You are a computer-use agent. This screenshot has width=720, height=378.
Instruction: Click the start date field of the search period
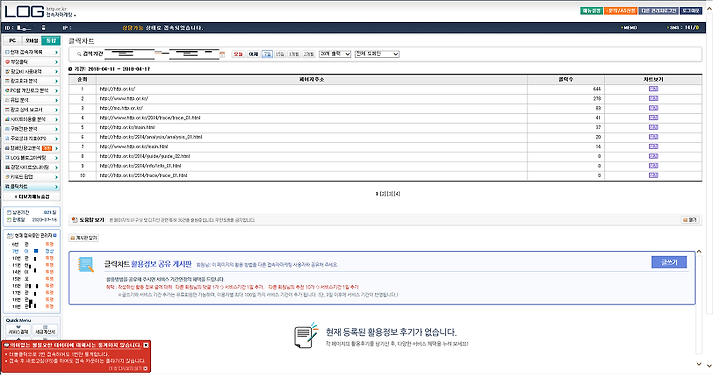[129, 54]
